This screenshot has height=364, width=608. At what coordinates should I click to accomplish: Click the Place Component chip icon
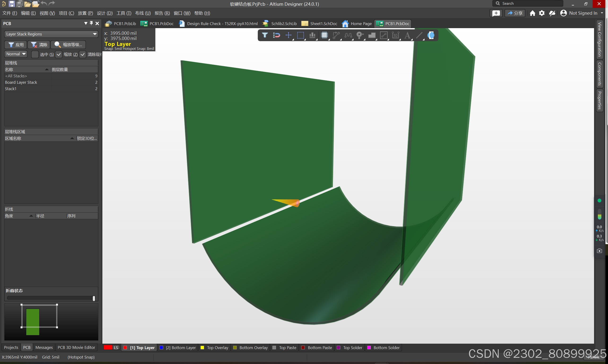coord(324,35)
